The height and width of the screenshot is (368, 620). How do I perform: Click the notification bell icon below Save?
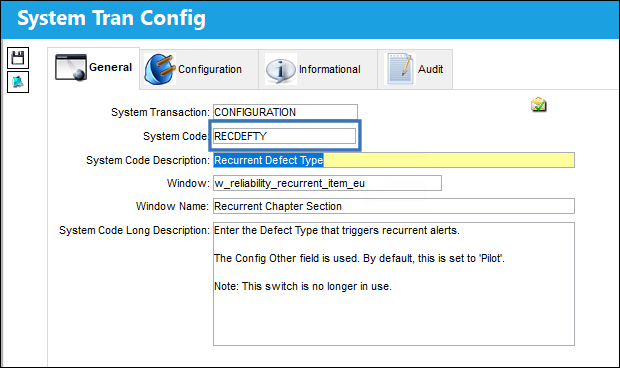[18, 82]
